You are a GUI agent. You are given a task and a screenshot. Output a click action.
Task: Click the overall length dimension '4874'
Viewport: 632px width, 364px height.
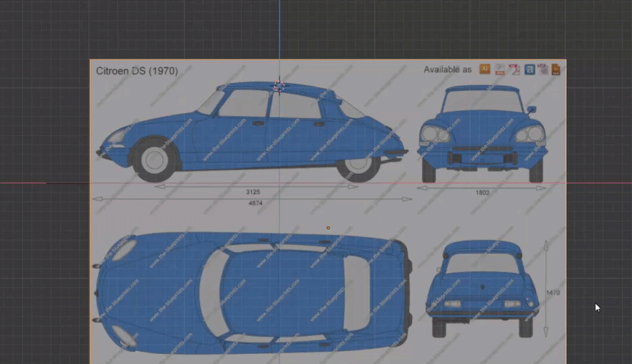click(x=255, y=203)
